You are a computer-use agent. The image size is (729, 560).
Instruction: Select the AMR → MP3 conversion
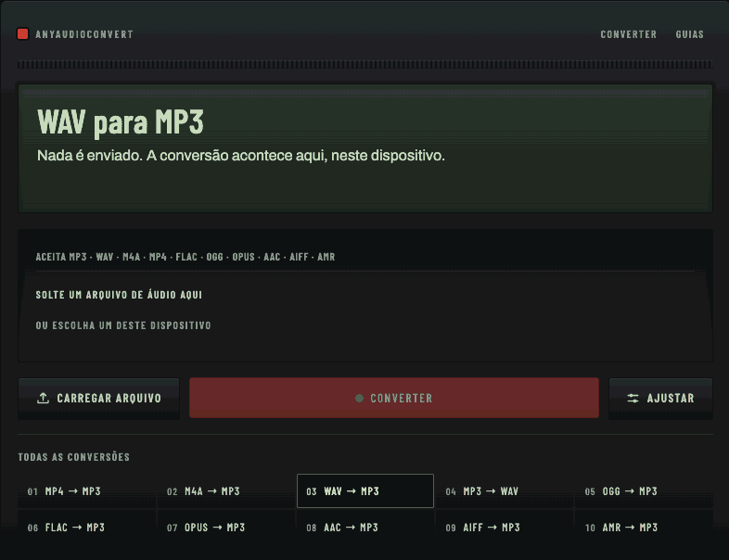(644, 528)
